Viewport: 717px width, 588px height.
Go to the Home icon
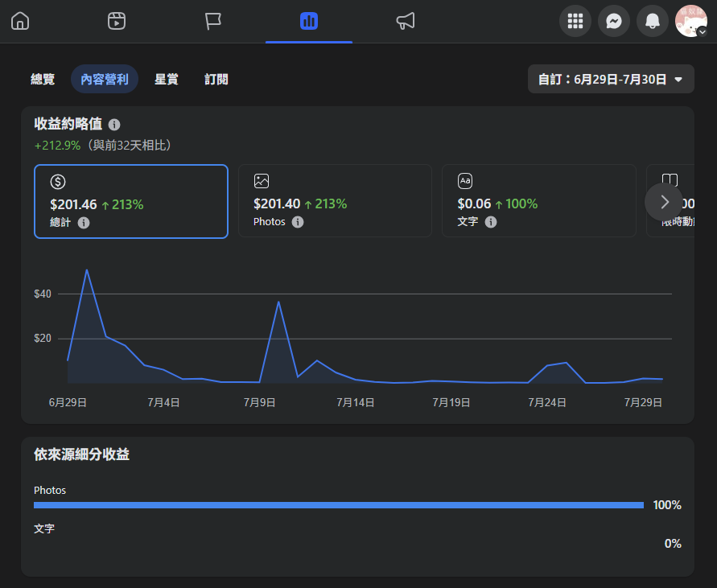20,21
